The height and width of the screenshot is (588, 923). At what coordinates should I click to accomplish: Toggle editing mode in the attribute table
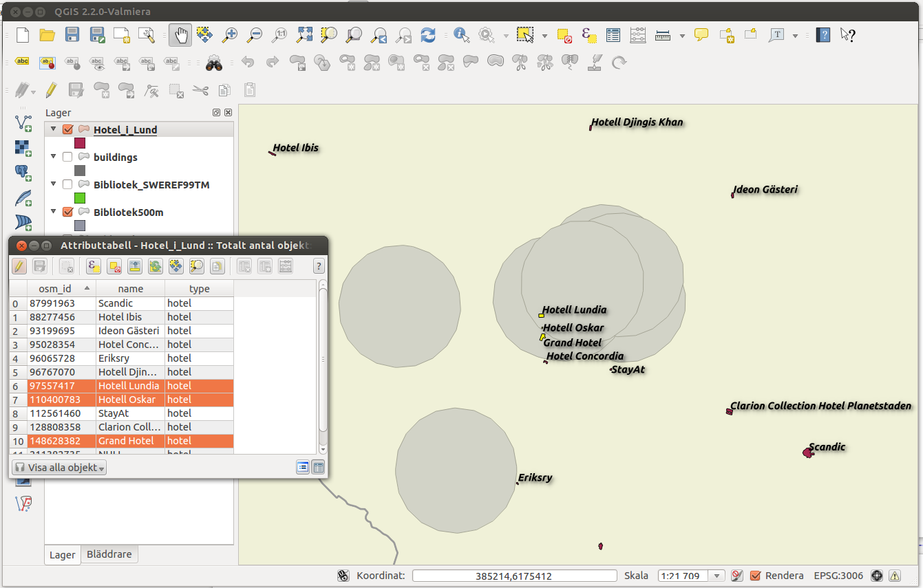point(19,266)
